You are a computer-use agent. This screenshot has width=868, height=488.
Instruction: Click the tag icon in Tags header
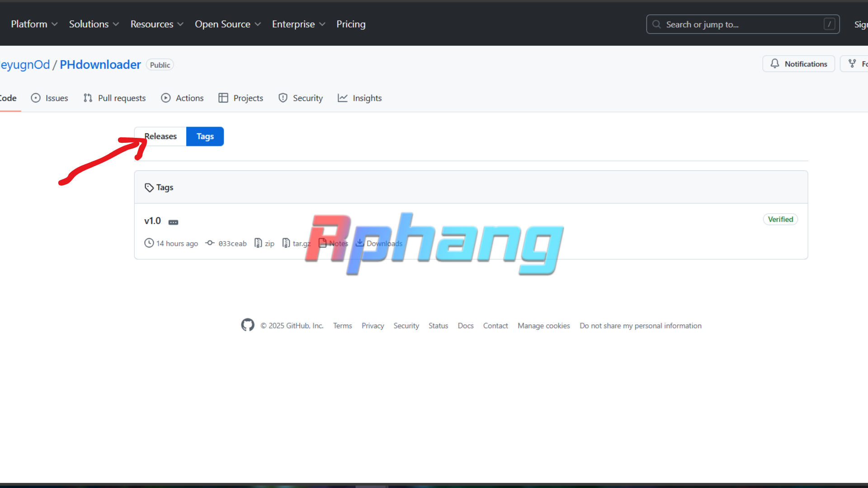point(149,188)
